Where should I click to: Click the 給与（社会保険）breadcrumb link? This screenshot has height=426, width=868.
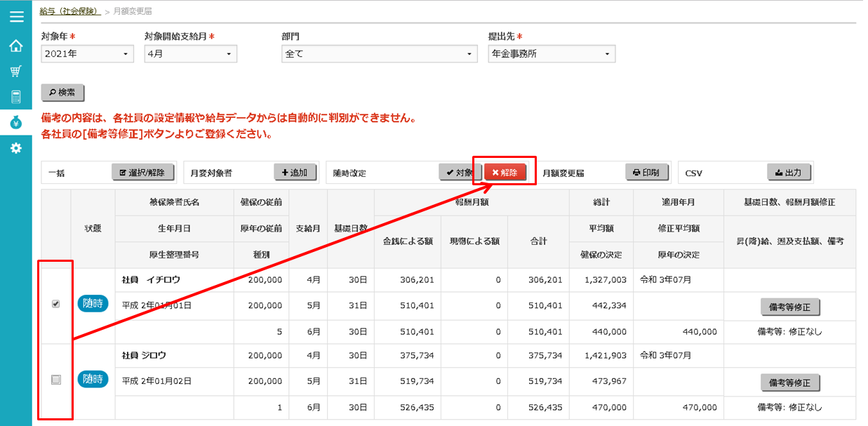tap(70, 11)
